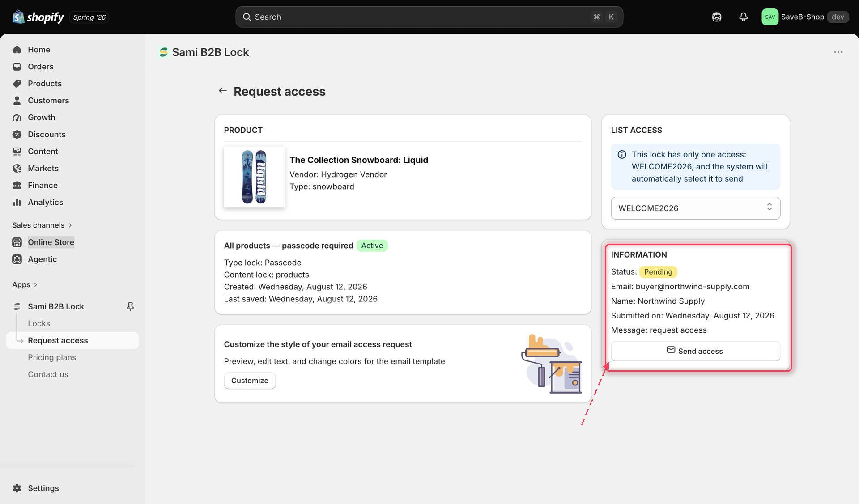Click the search magnifier icon
The image size is (859, 504).
tap(247, 17)
